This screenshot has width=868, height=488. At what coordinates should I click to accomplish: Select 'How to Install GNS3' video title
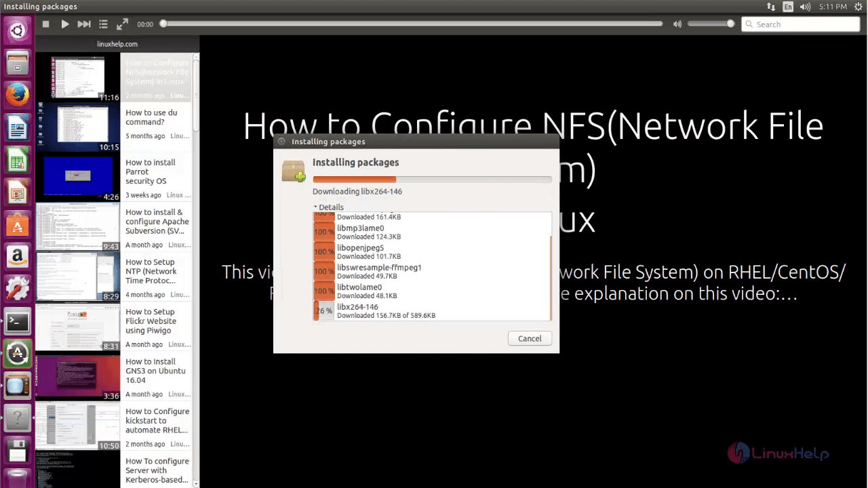tap(155, 371)
